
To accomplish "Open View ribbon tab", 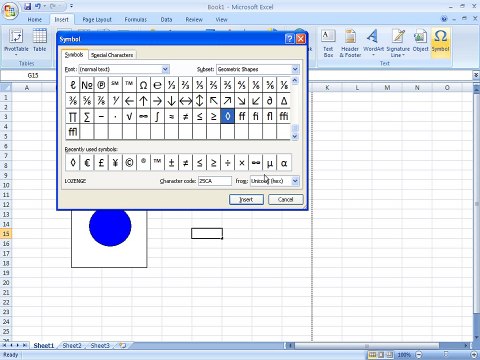I will (221, 20).
